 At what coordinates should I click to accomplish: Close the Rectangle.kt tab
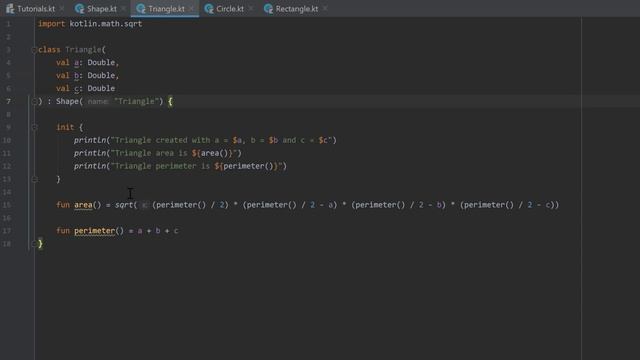click(325, 9)
